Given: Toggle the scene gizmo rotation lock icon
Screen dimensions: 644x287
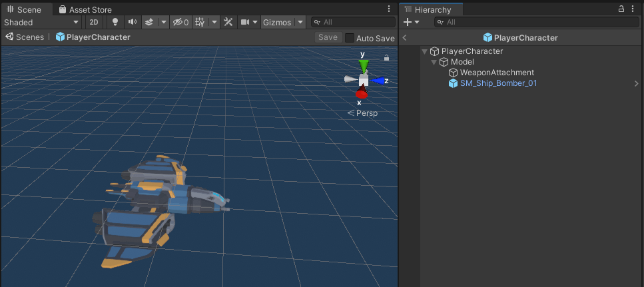Looking at the screenshot, I should 386,59.
